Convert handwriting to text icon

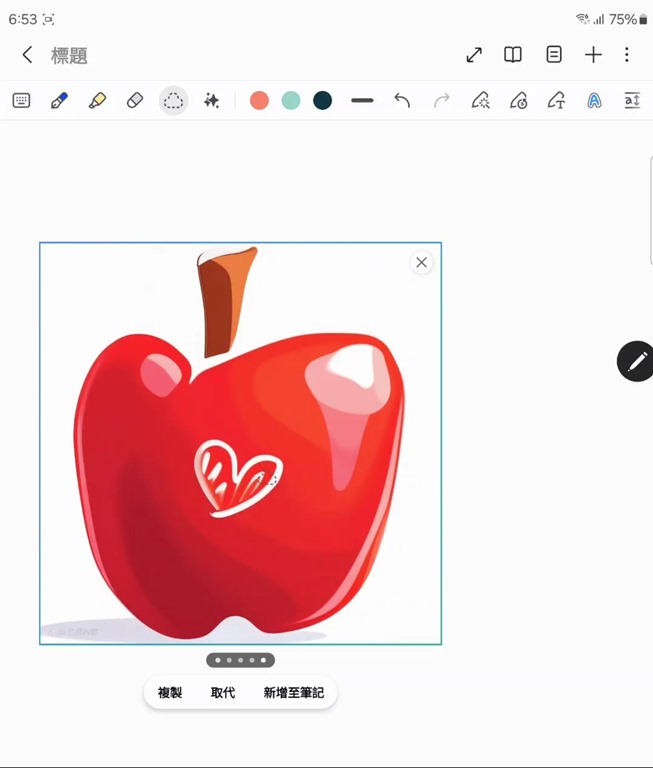coord(556,100)
